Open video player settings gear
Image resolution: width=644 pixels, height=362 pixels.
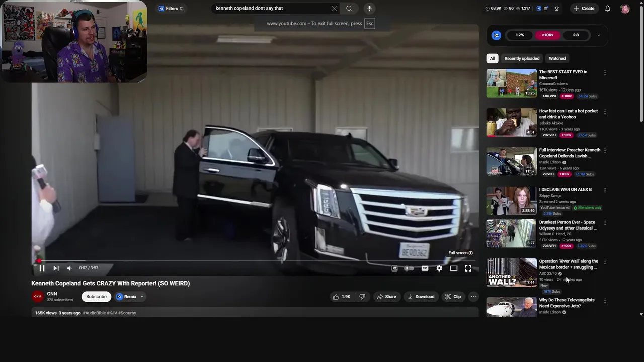[439, 268]
